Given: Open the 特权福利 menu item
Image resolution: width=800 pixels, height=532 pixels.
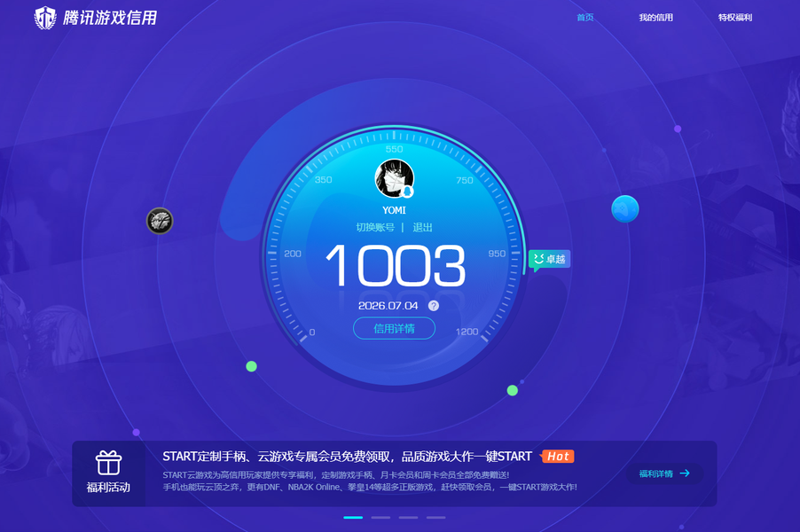Looking at the screenshot, I should pyautogui.click(x=734, y=18).
